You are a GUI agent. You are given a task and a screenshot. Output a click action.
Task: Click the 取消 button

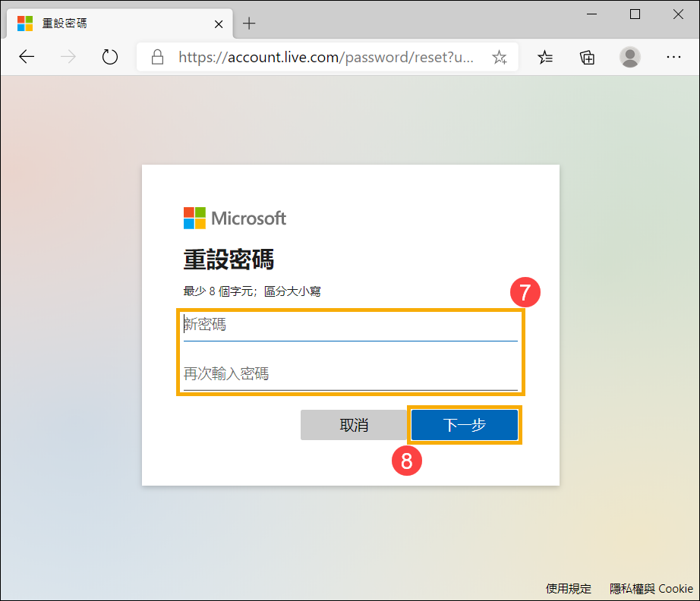tap(354, 425)
